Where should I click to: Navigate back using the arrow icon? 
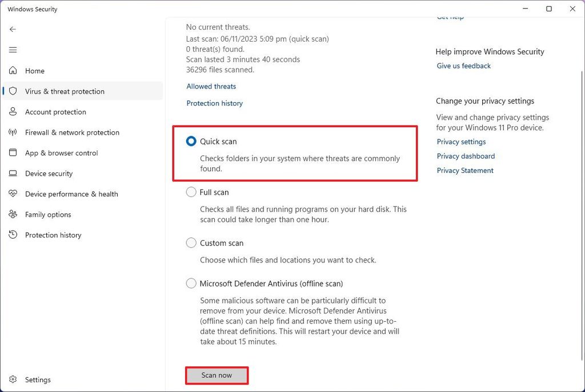pos(13,29)
